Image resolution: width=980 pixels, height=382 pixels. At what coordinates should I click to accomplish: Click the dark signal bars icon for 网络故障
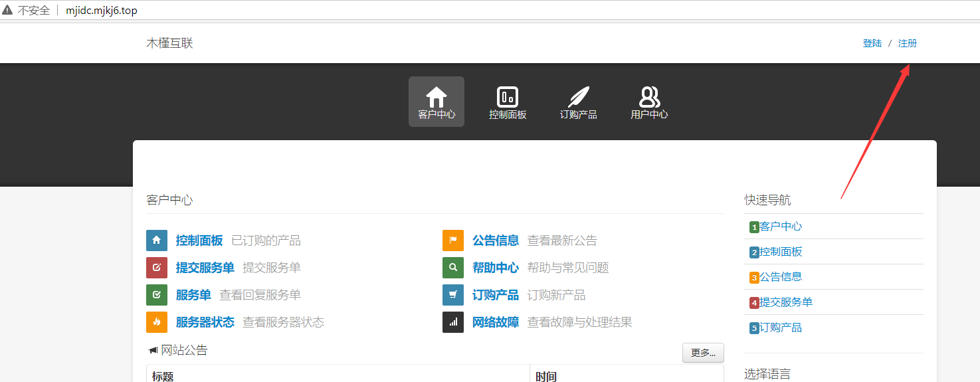pos(453,322)
